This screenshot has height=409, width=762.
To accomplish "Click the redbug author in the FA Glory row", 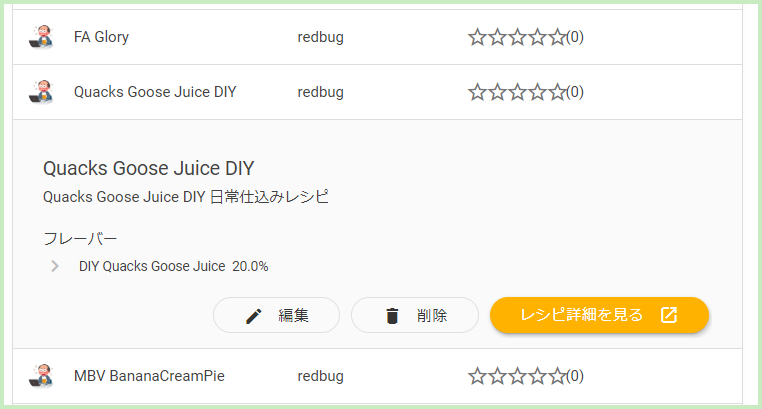I will click(321, 37).
